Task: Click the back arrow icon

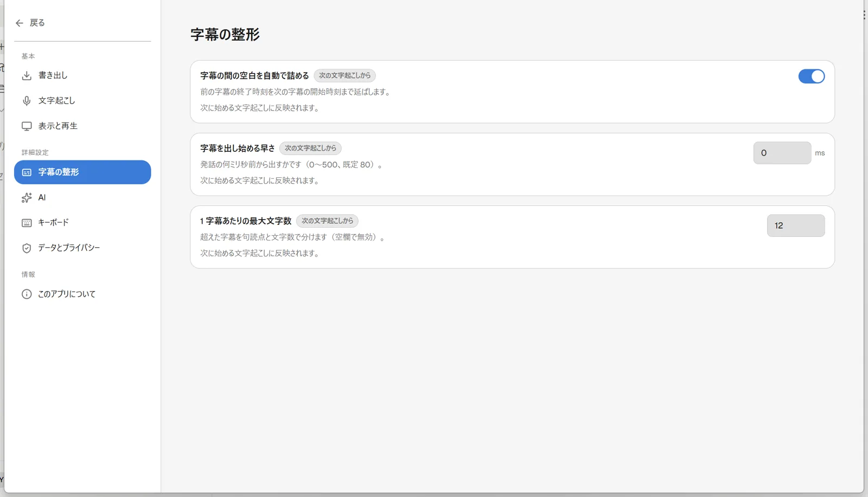Action: tap(20, 23)
